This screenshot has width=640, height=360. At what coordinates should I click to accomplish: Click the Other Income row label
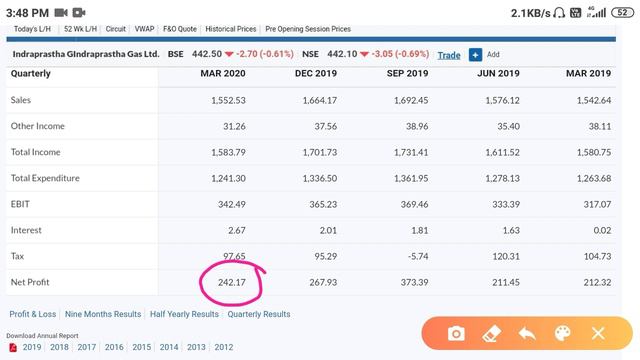(38, 126)
